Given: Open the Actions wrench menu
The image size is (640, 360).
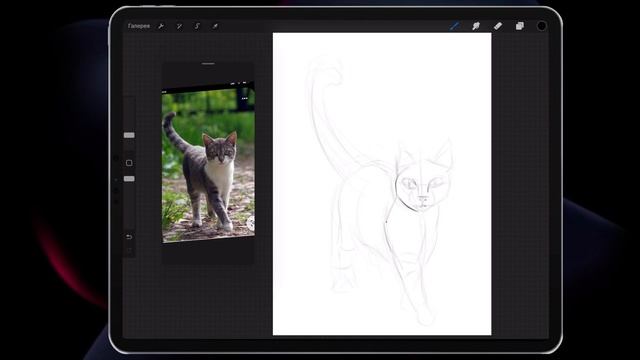Looking at the screenshot, I should (x=161, y=26).
